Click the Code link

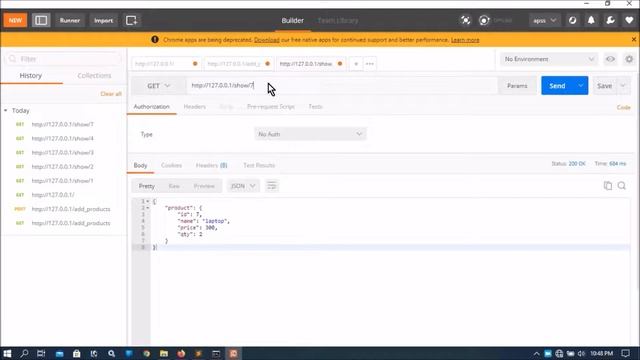click(x=623, y=107)
